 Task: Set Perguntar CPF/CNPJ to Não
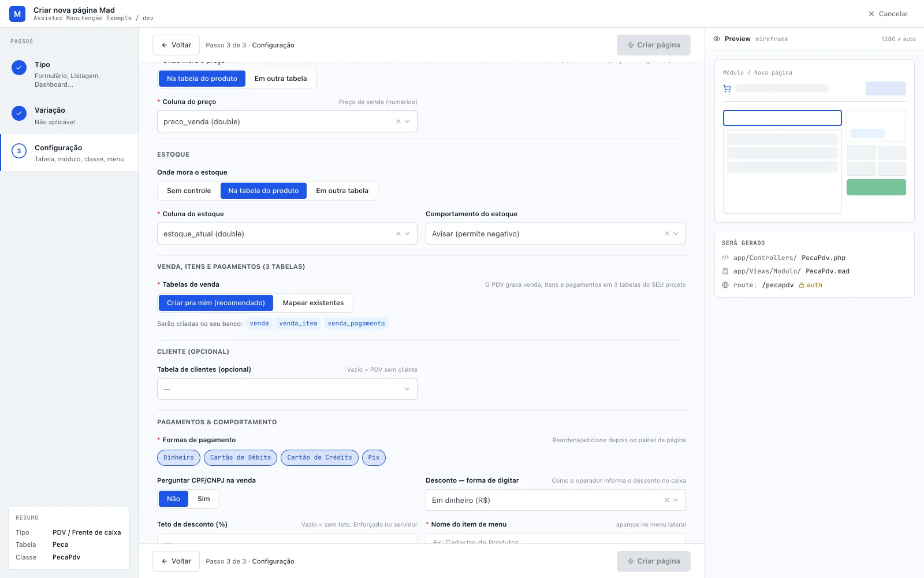(173, 499)
